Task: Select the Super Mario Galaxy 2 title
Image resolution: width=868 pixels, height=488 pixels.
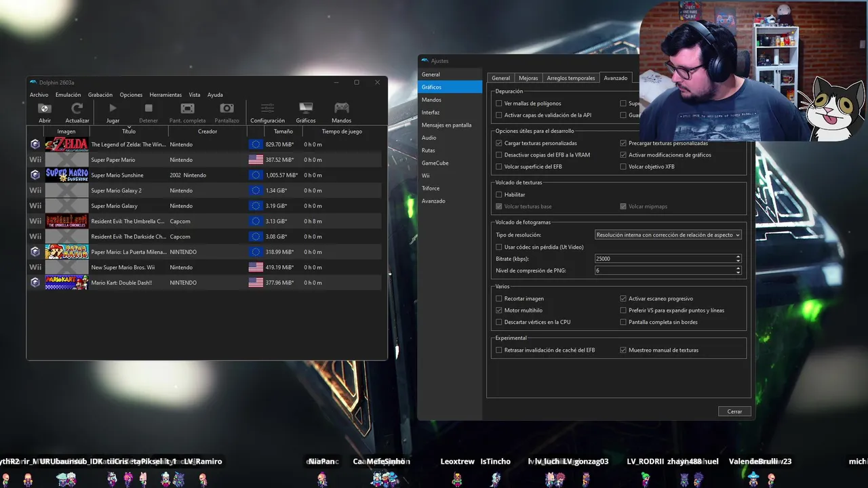Action: [116, 190]
